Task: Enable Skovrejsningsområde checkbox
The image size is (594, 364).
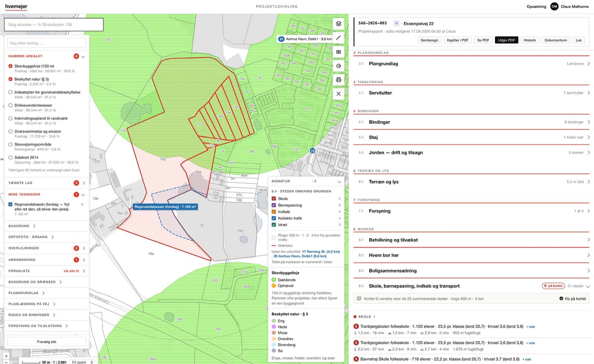Action: (10, 144)
